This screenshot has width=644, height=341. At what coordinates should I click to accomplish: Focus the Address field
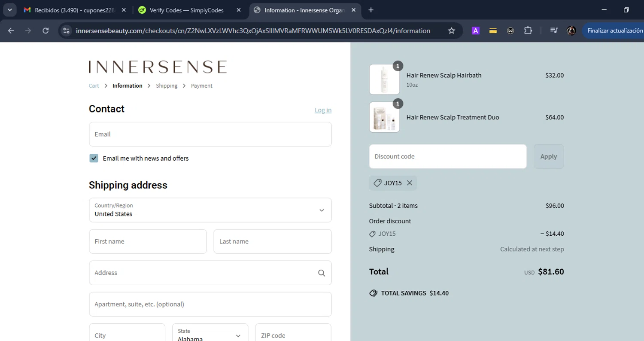pyautogui.click(x=210, y=273)
